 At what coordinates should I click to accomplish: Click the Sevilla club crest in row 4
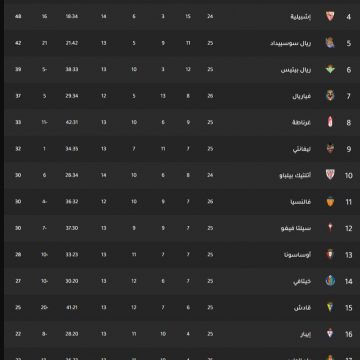click(330, 16)
